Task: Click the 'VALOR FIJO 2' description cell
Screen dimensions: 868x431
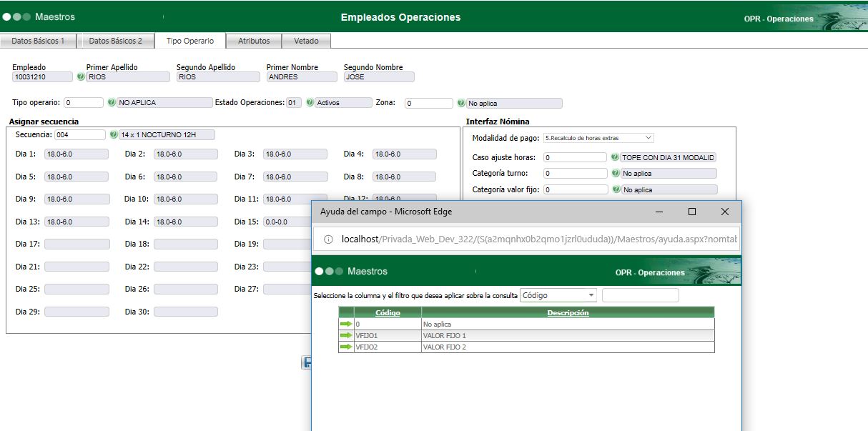Action: coord(568,347)
